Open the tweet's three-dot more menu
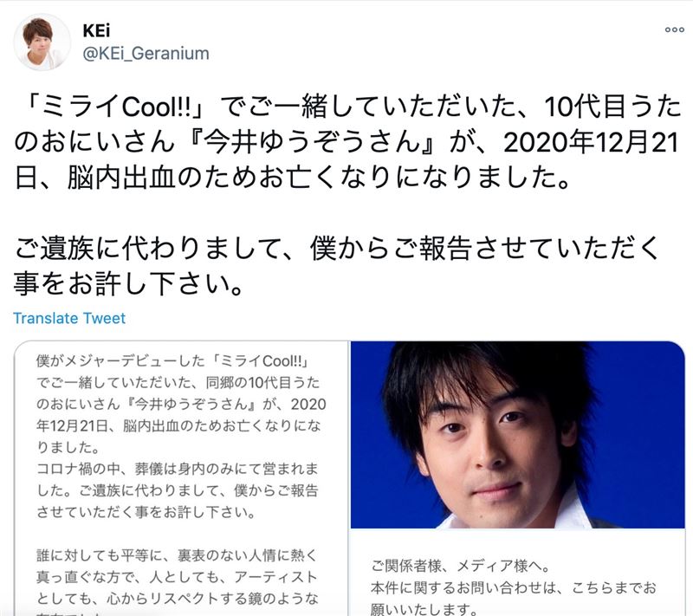This screenshot has height=616, width=693. point(674,29)
